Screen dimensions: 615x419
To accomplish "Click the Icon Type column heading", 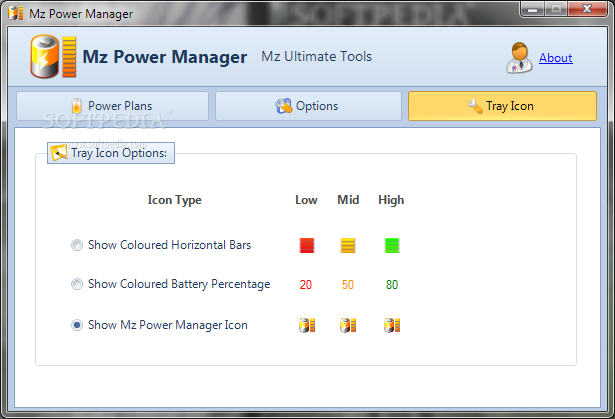I will (175, 200).
